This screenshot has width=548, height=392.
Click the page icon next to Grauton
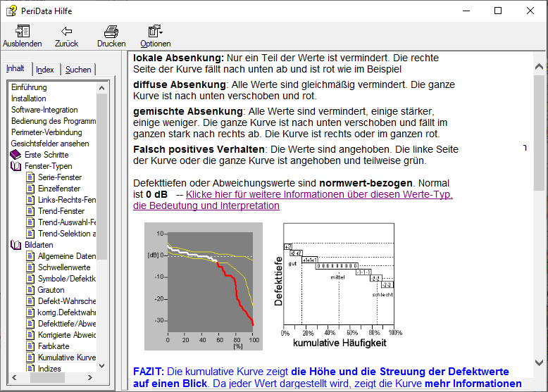[x=31, y=290]
